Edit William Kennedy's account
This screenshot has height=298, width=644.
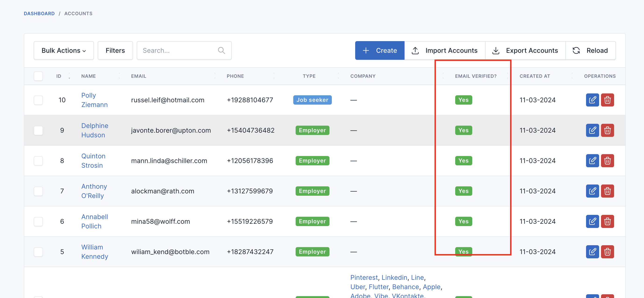(592, 252)
